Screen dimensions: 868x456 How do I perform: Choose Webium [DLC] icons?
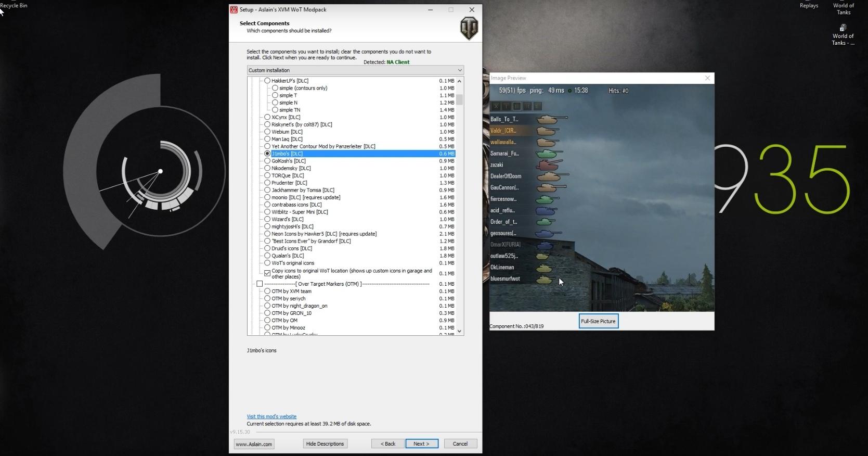267,132
